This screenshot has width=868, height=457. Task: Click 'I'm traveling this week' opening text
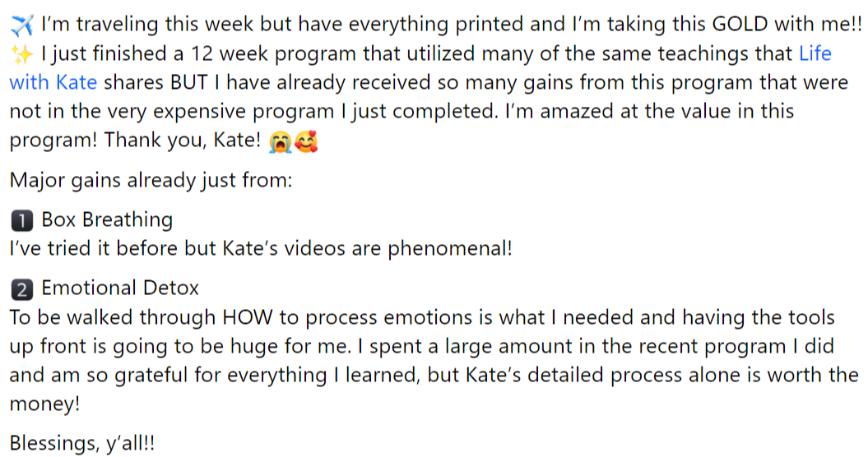point(147,25)
